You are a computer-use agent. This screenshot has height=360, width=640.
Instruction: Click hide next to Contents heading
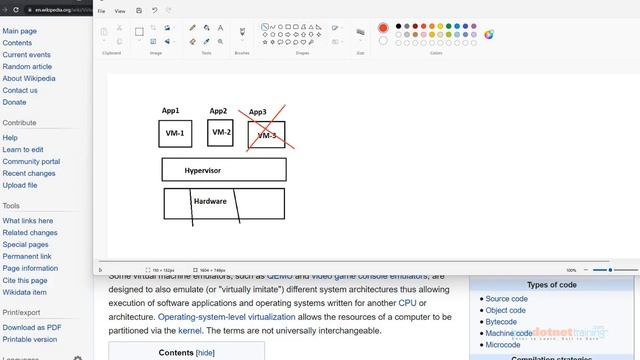coord(205,353)
